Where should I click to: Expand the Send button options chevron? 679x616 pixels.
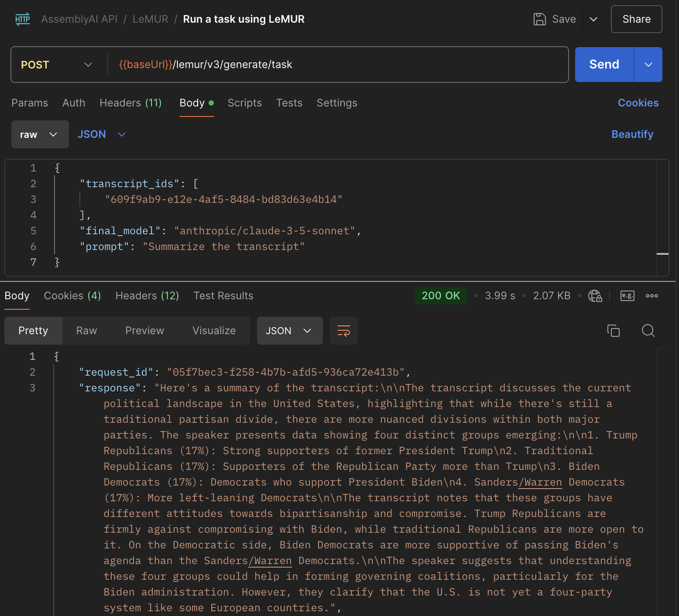click(648, 65)
